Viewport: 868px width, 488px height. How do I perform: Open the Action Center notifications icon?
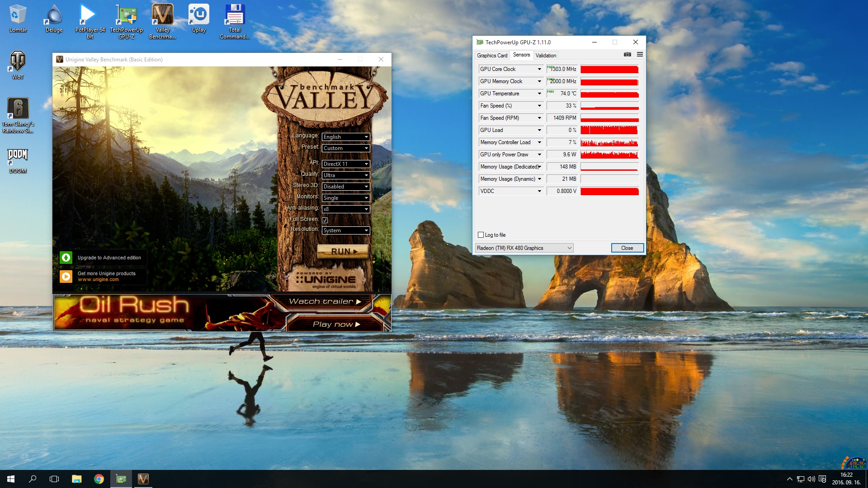pos(822,479)
